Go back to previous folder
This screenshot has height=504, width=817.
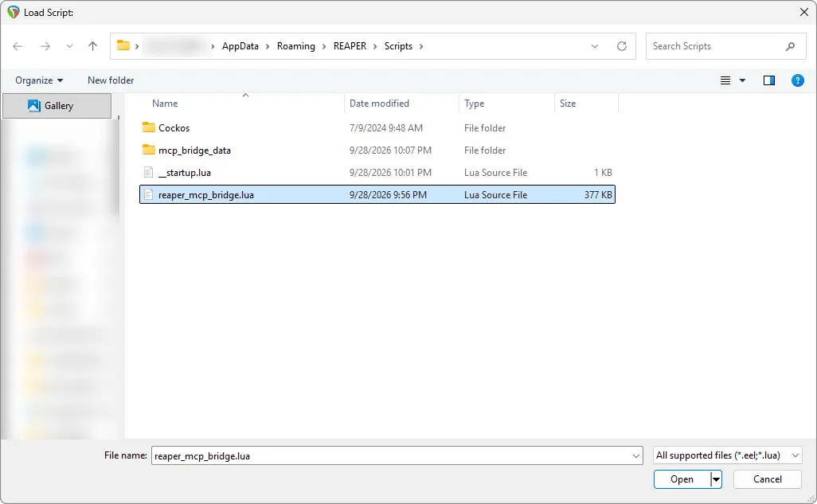[x=18, y=46]
